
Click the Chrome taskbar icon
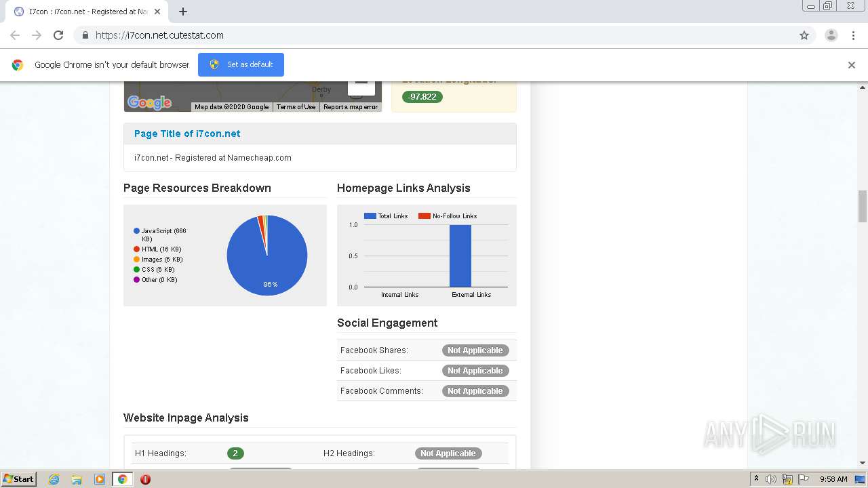(x=123, y=479)
